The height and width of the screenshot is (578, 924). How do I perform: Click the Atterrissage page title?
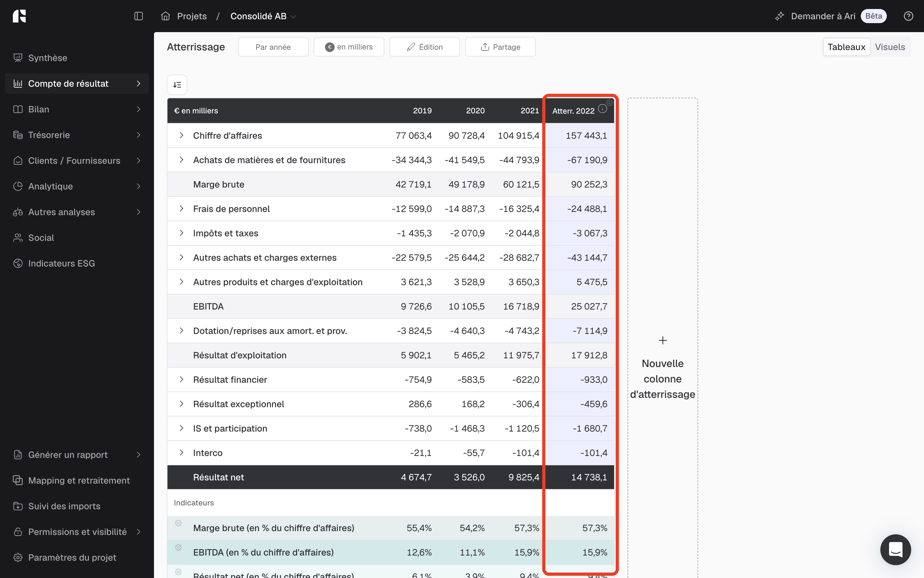point(196,47)
